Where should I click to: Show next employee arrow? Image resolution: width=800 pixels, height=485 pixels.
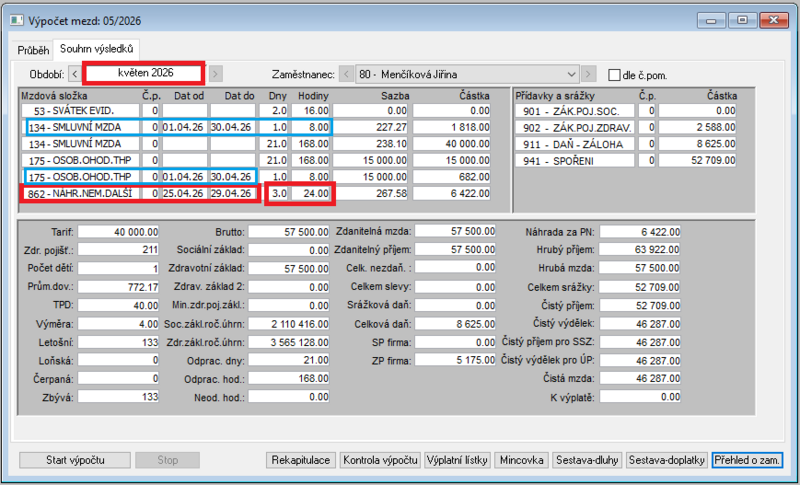[588, 74]
